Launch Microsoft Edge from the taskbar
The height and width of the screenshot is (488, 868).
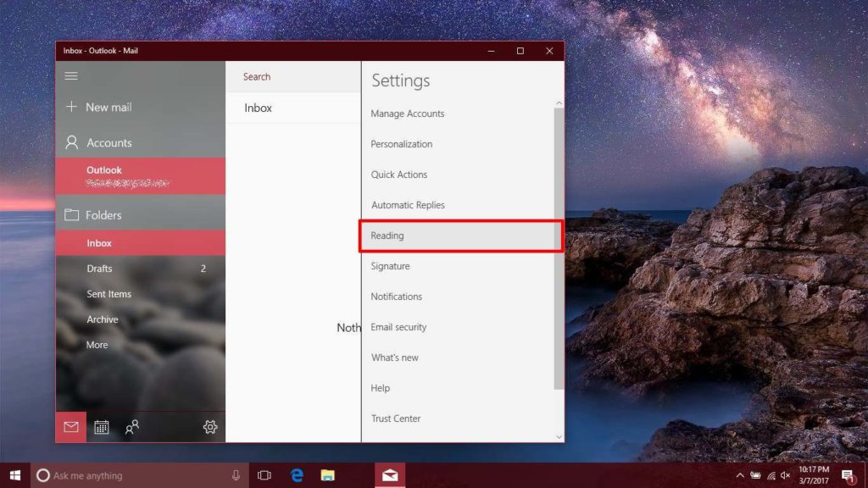pyautogui.click(x=296, y=474)
